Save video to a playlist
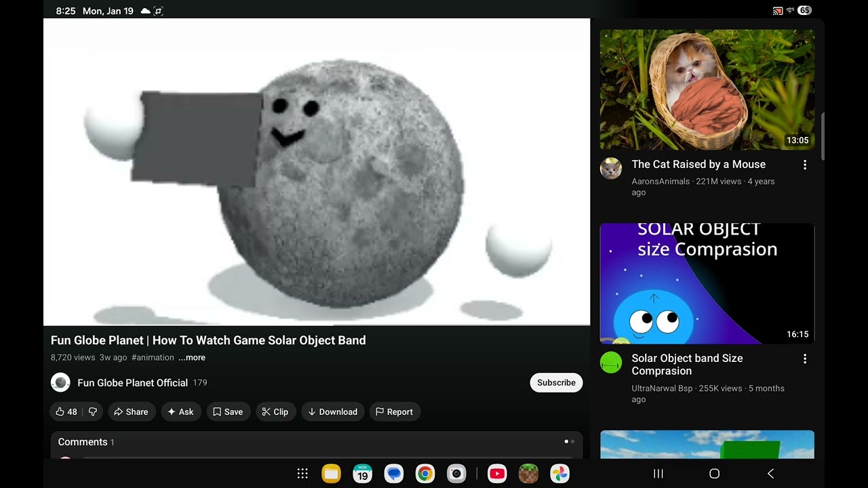 click(228, 411)
